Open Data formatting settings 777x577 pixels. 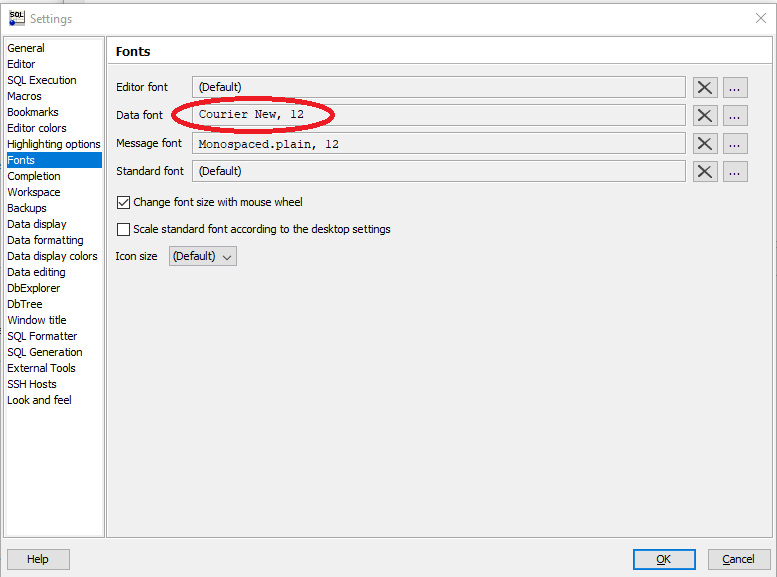pos(54,240)
